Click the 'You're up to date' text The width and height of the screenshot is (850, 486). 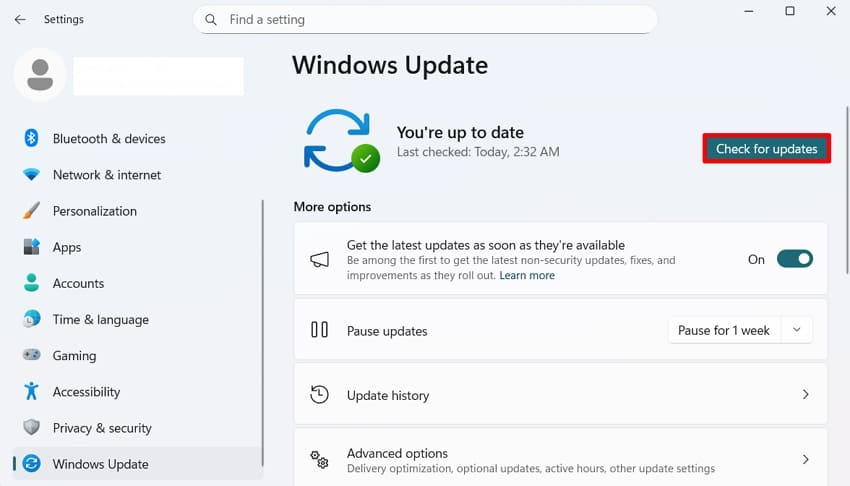[x=460, y=132]
